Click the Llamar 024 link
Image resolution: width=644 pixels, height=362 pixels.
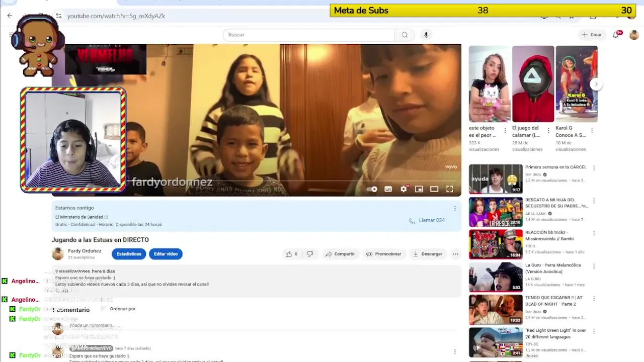pyautogui.click(x=427, y=220)
